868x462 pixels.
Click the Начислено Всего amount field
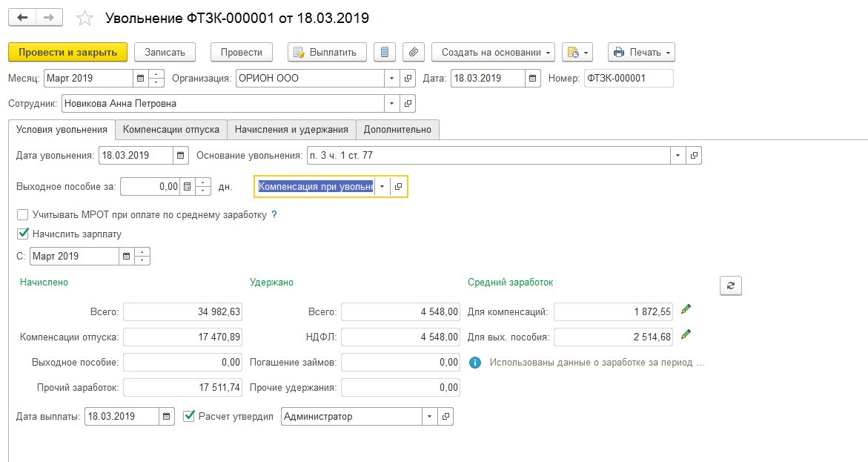tap(182, 312)
